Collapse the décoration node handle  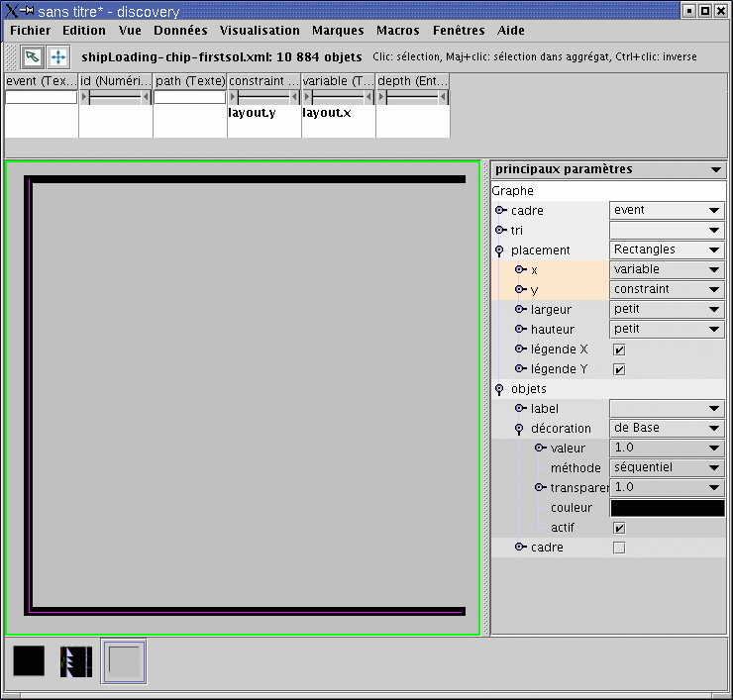[520, 429]
